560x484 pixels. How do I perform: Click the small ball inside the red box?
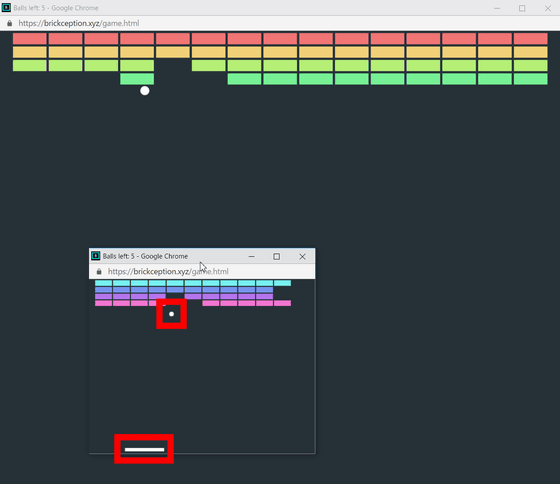(171, 314)
